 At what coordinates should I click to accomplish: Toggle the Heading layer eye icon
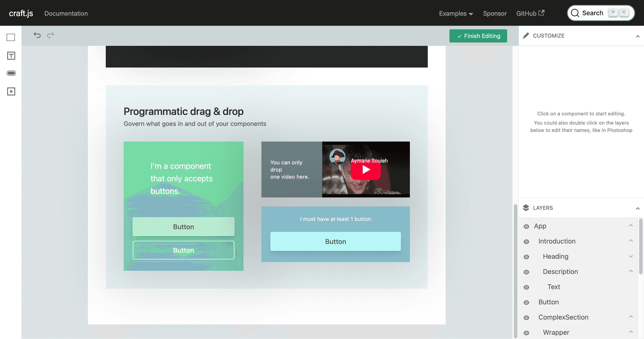click(x=526, y=257)
